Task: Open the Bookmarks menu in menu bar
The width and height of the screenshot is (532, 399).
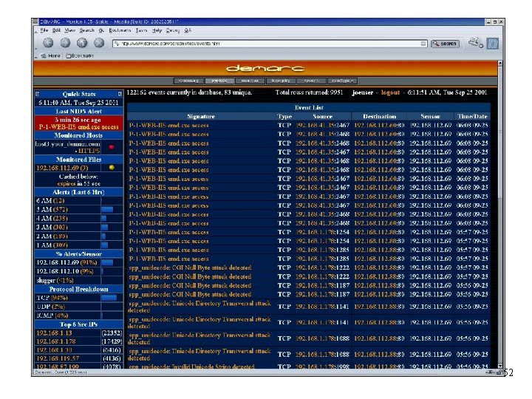Action: point(120,30)
